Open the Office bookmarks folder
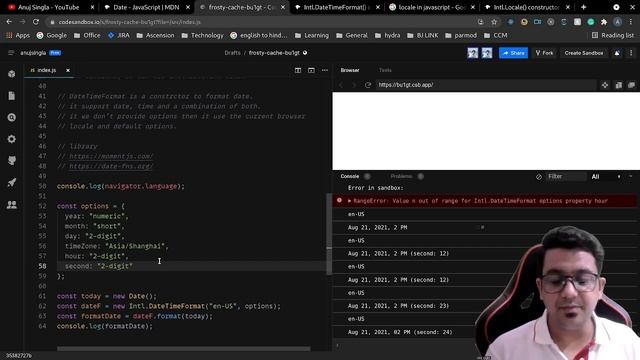This screenshot has height=360, width=640. pyautogui.click(x=87, y=36)
